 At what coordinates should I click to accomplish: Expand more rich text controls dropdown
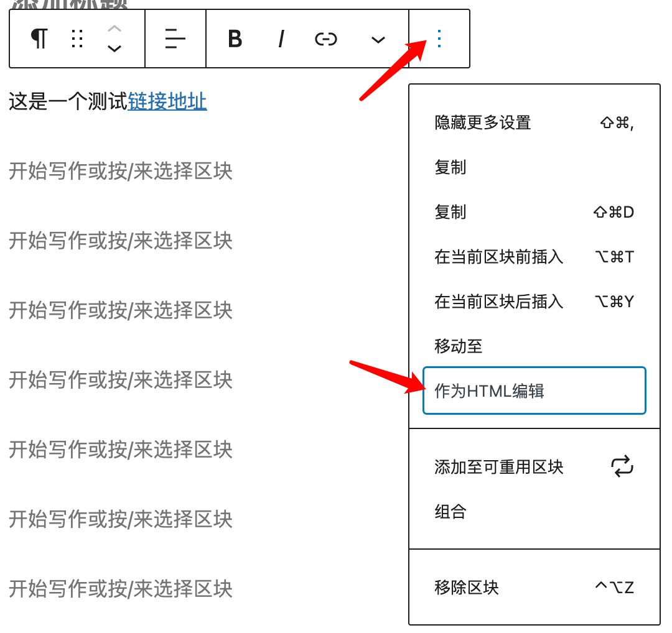coord(378,40)
